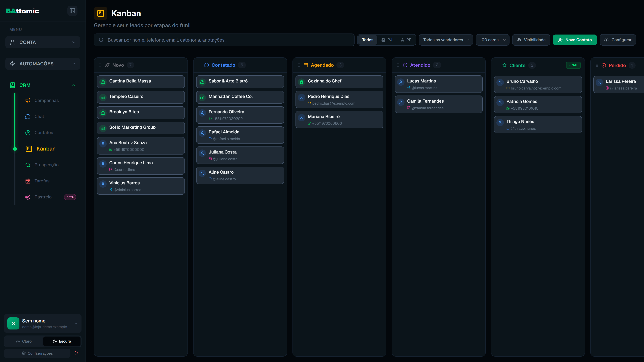Viewport: 644px width, 362px height.
Task: Click the calendar icon on Agendado column
Action: (306, 65)
